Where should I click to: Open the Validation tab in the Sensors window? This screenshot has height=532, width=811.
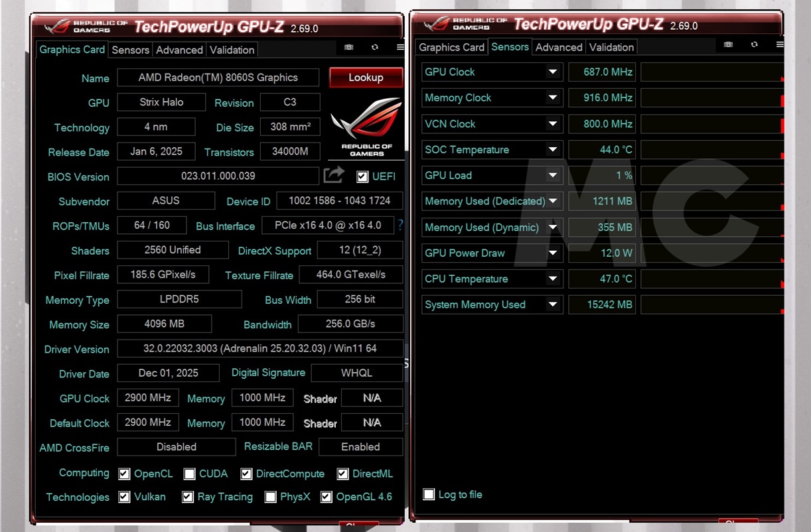tap(611, 46)
